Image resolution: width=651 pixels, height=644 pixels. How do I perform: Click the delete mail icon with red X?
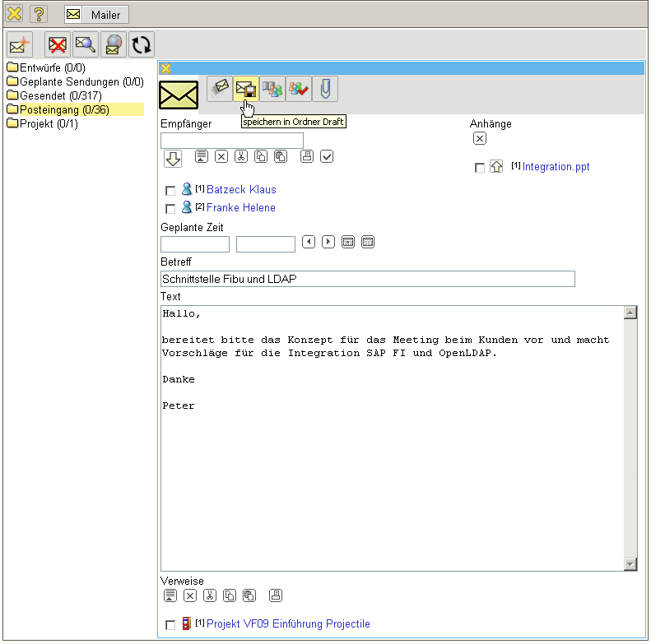tap(58, 44)
